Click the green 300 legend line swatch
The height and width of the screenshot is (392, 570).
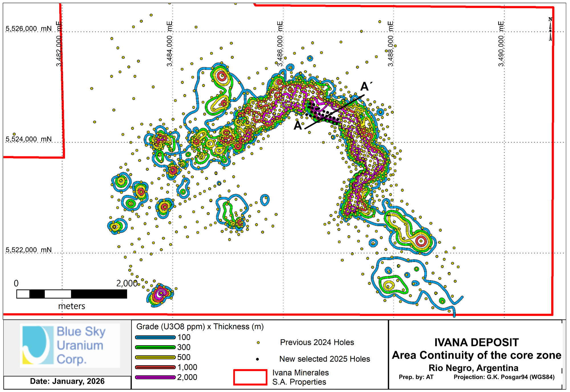pyautogui.click(x=155, y=347)
